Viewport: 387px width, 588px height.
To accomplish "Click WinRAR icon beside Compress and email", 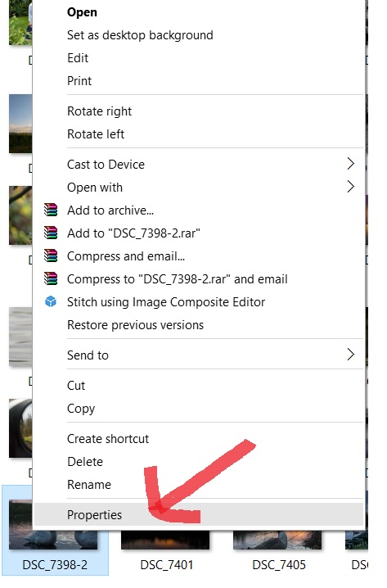I will tap(51, 256).
